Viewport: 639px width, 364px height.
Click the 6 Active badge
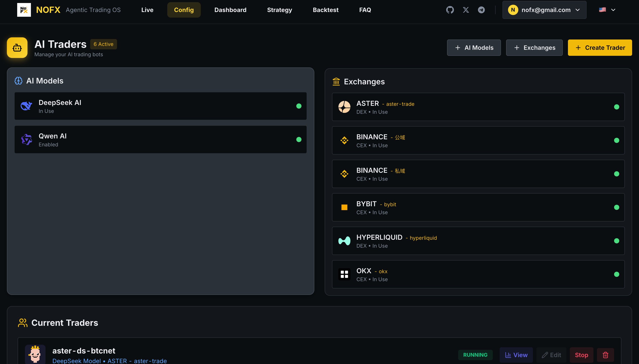pos(103,44)
